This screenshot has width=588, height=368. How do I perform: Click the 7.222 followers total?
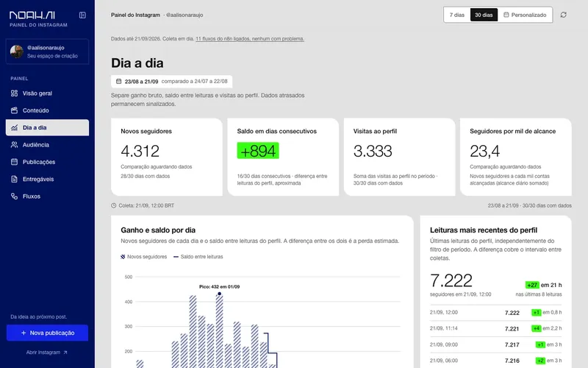[x=451, y=280]
